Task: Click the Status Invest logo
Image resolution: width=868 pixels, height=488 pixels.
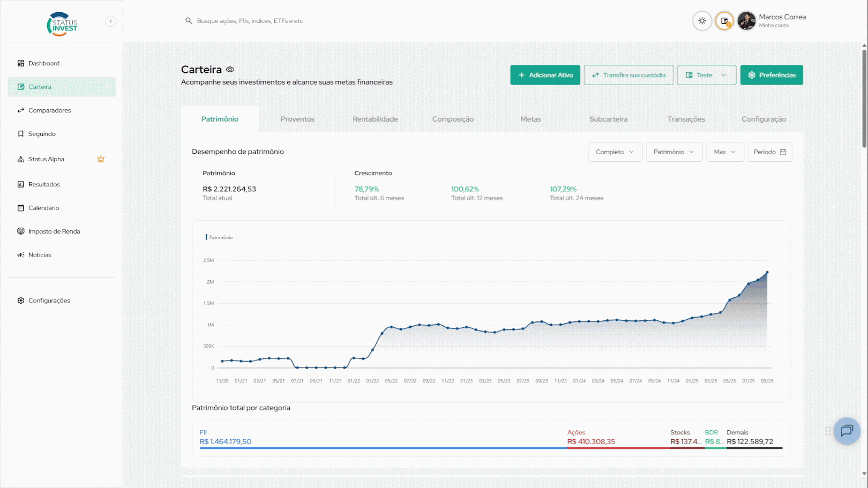Action: pyautogui.click(x=62, y=24)
